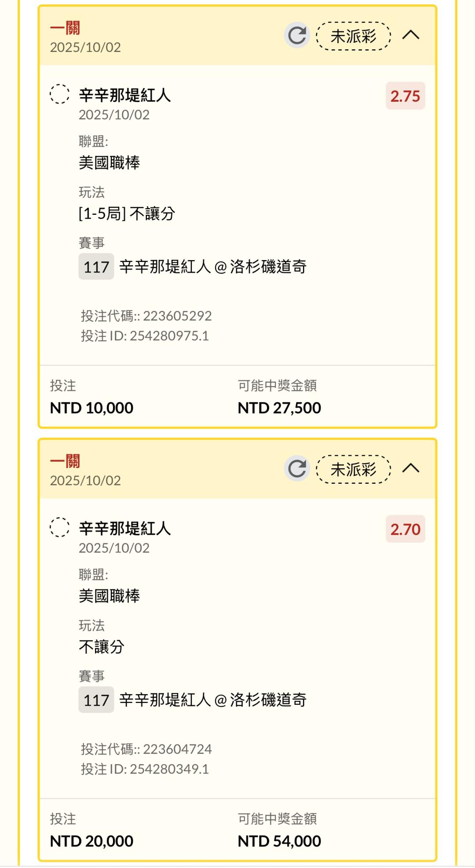
Task: Click the 2.70 odds badge
Action: pyautogui.click(x=405, y=529)
